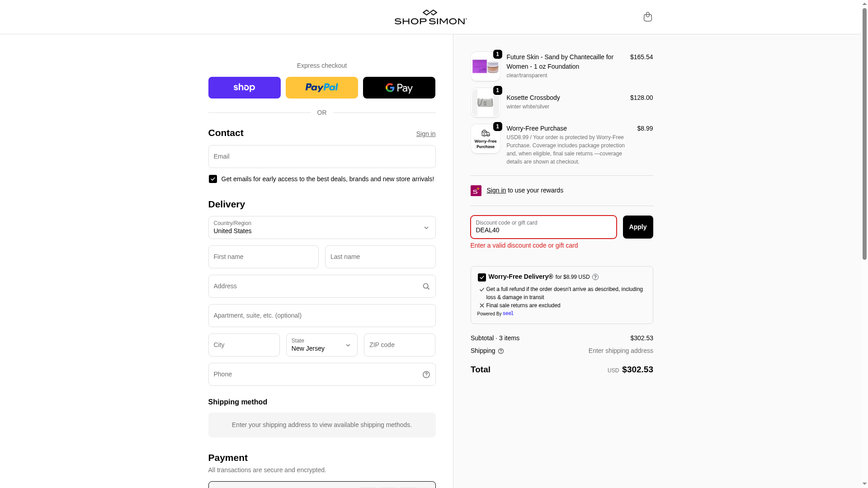Open the shopping bag cart icon
This screenshot has height=488, width=868.
pyautogui.click(x=647, y=17)
